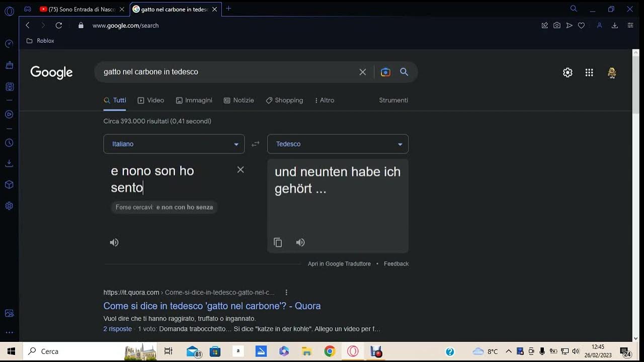The image size is (644, 362).
Task: Switch to Shopping results tab
Action: click(x=284, y=100)
